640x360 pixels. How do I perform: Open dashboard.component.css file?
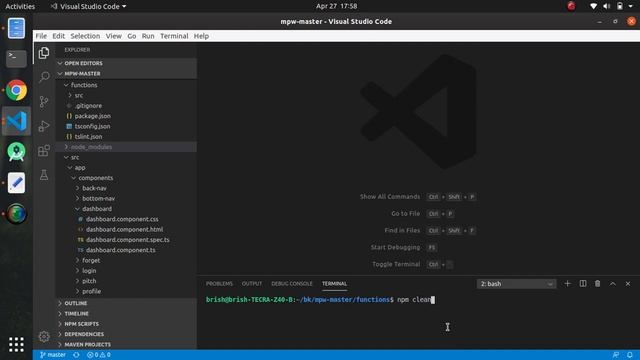pos(126,219)
